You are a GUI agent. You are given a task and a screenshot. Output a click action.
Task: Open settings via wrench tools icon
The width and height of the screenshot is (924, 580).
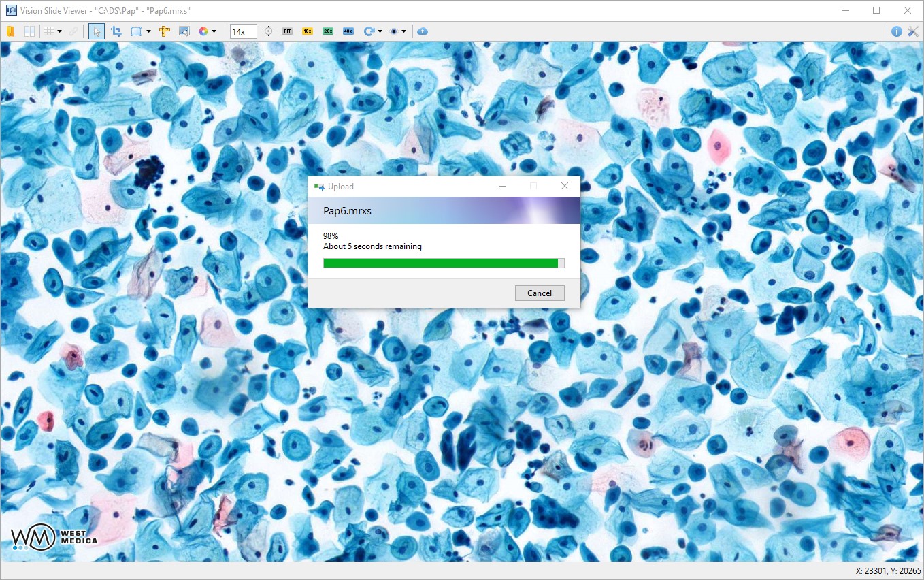(x=913, y=31)
